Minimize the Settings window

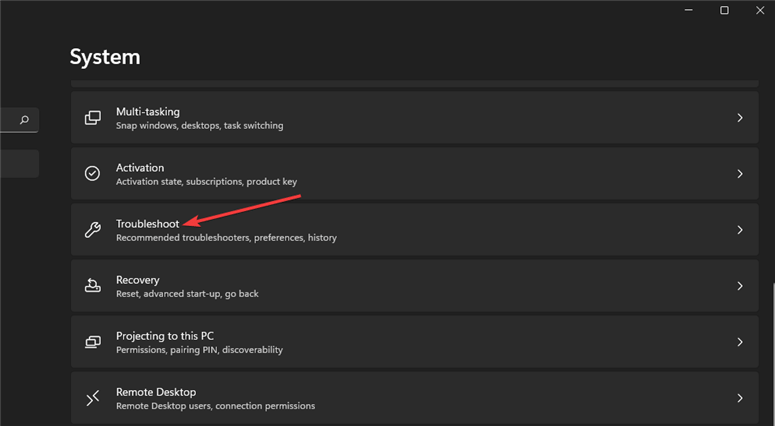[689, 10]
